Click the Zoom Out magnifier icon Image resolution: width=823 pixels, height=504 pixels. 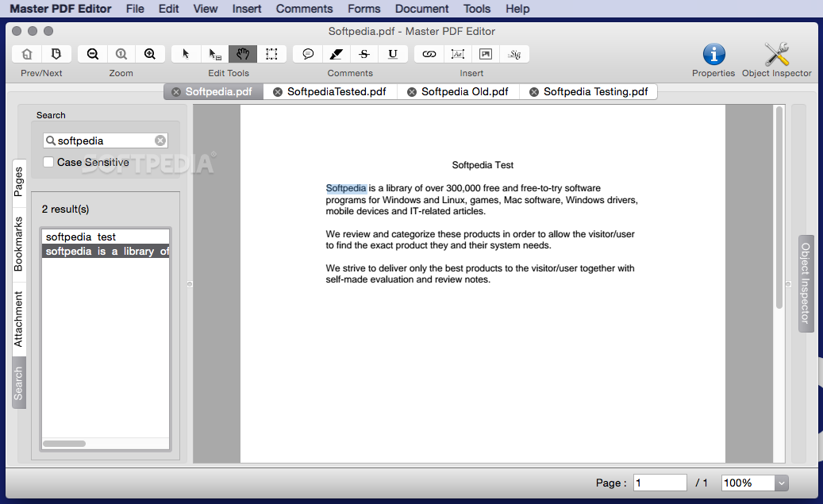pyautogui.click(x=93, y=54)
